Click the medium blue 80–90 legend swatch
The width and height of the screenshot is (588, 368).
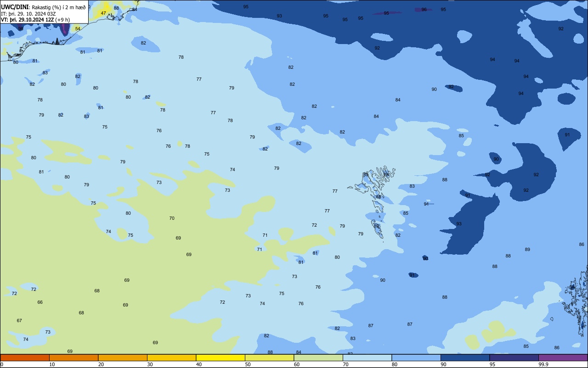[416, 357]
